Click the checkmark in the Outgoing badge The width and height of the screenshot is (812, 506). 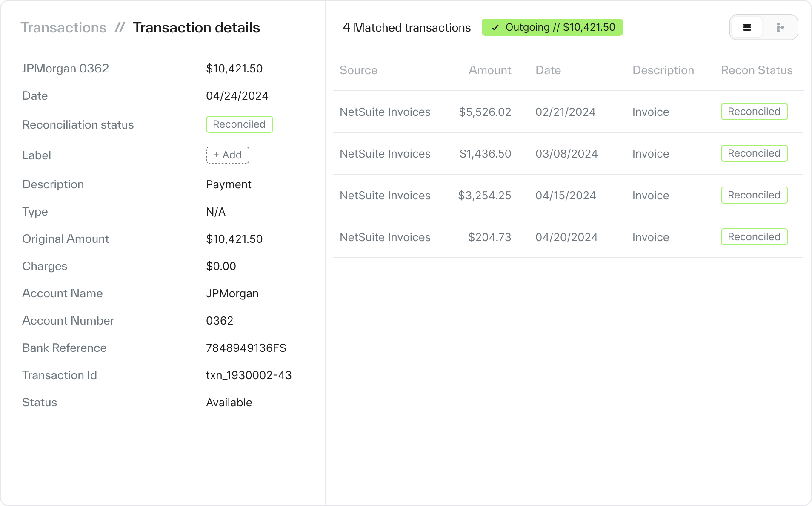click(x=495, y=28)
